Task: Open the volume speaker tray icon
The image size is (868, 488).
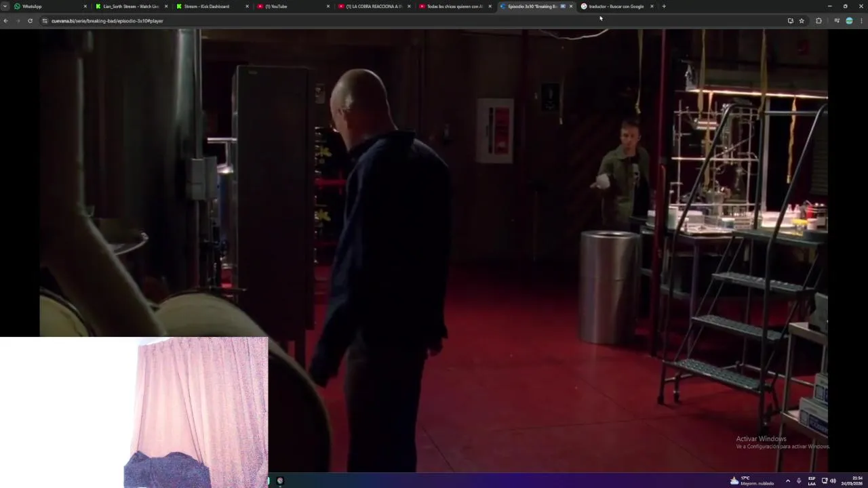Action: [x=833, y=481]
